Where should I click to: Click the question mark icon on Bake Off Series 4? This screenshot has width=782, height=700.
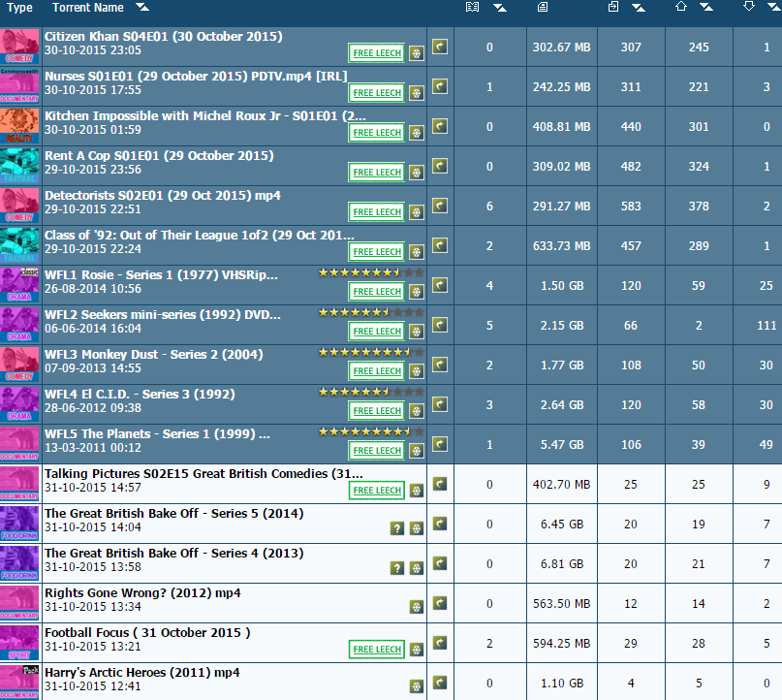pos(397,568)
